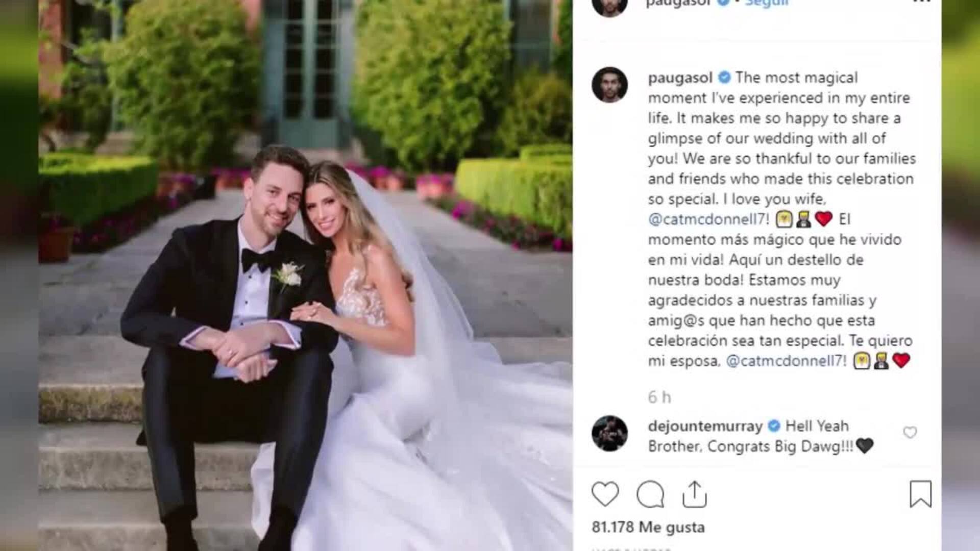Like dejountemurray's comment heart
Image resolution: width=980 pixels, height=551 pixels.
[x=910, y=433]
